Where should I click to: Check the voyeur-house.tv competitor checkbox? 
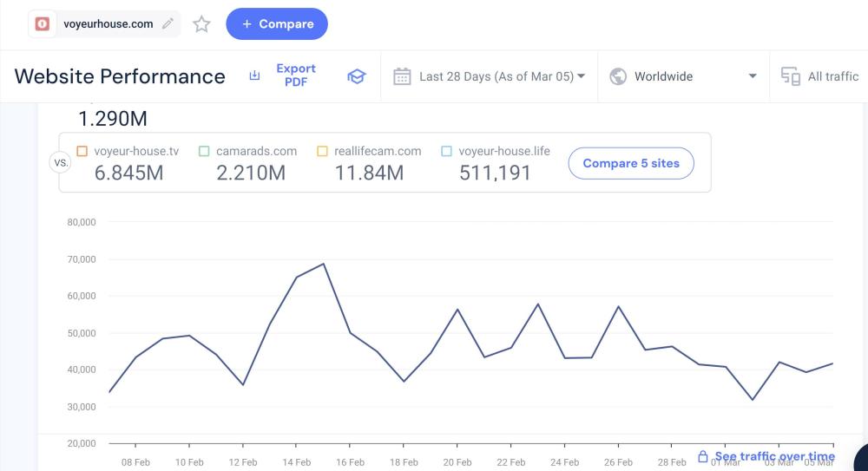point(82,151)
